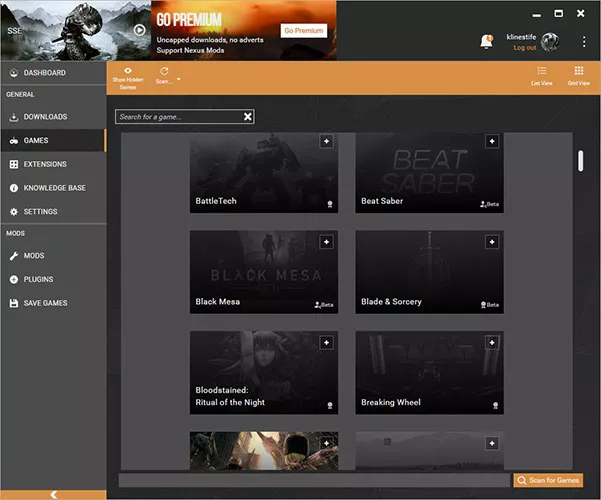Screen dimensions: 601x500
Task: Open klinestife profile avatar
Action: [x=550, y=42]
